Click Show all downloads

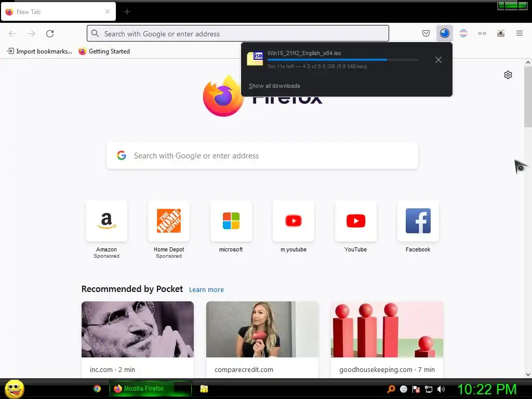274,86
